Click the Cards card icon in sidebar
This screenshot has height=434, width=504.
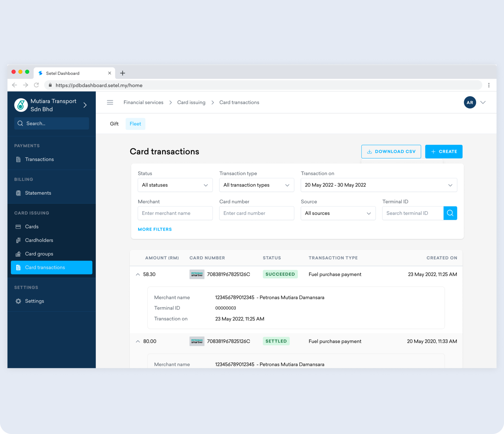[x=18, y=226]
